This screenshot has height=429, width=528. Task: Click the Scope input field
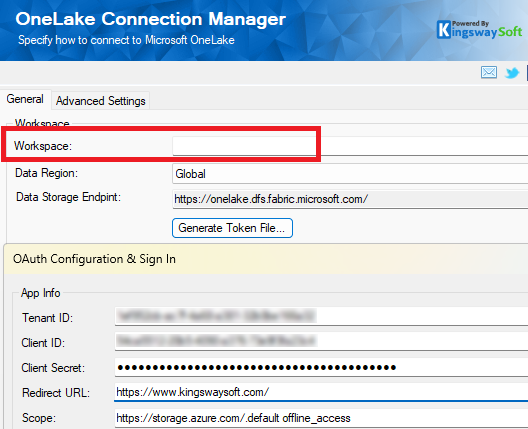click(x=321, y=418)
